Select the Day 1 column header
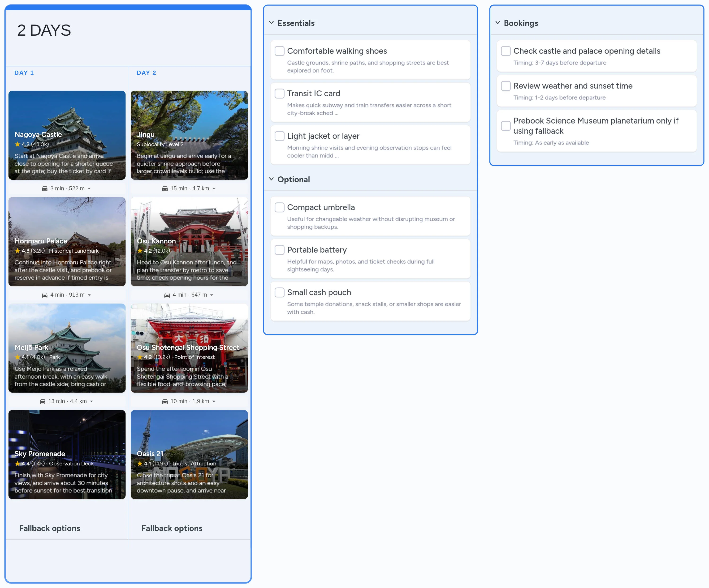709x588 pixels. (x=24, y=72)
